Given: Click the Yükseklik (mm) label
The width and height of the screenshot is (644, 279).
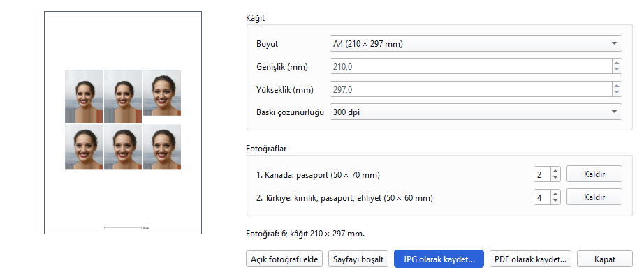Looking at the screenshot, I should (284, 90).
